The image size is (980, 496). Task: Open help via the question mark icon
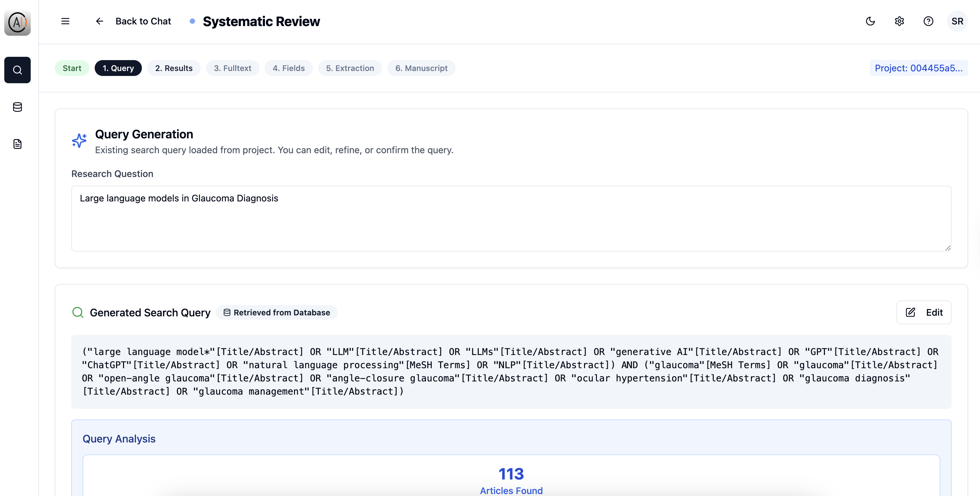point(928,21)
